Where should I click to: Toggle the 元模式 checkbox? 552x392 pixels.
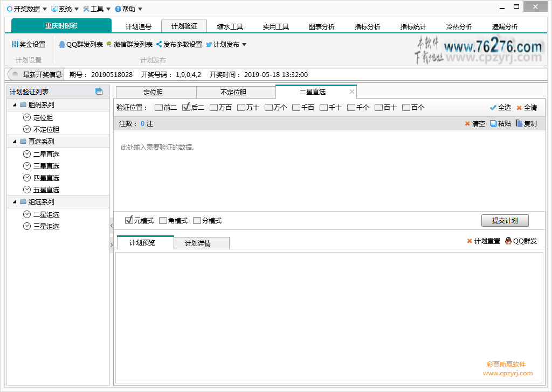129,220
